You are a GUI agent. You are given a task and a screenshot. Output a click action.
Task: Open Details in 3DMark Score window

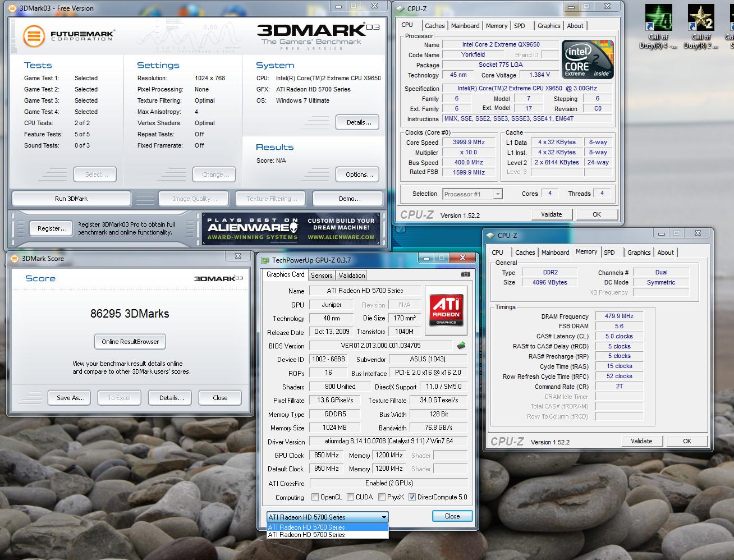(x=171, y=398)
